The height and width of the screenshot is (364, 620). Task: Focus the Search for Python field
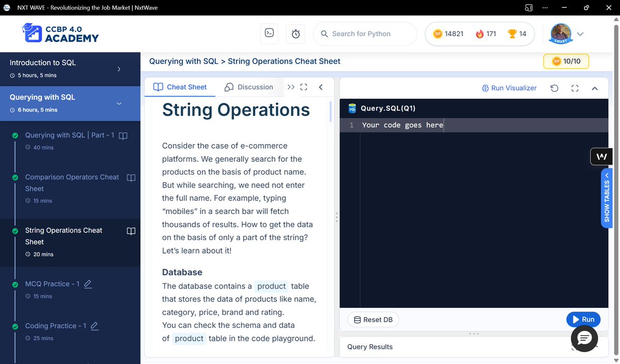365,34
